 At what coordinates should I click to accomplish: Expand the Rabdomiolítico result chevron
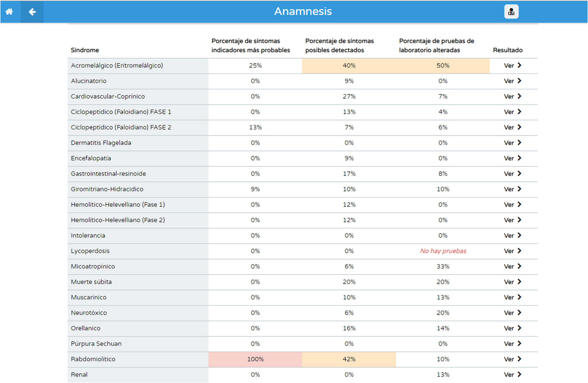coord(519,359)
